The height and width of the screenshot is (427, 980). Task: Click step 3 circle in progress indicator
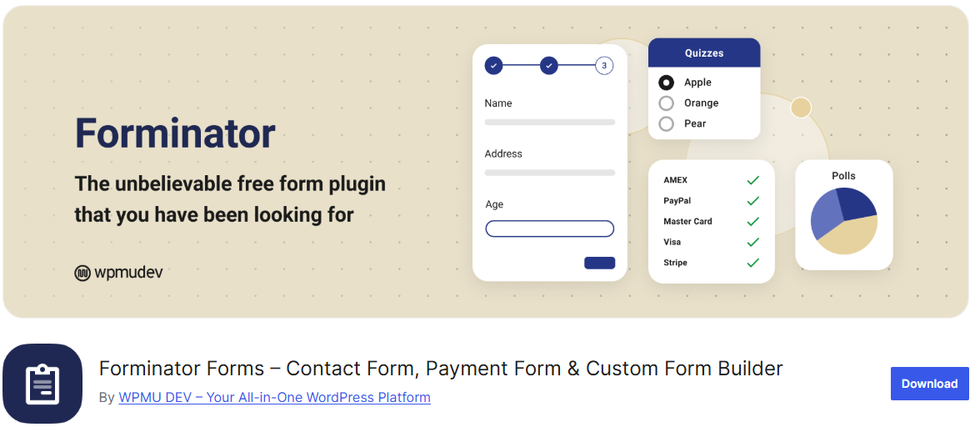(603, 65)
